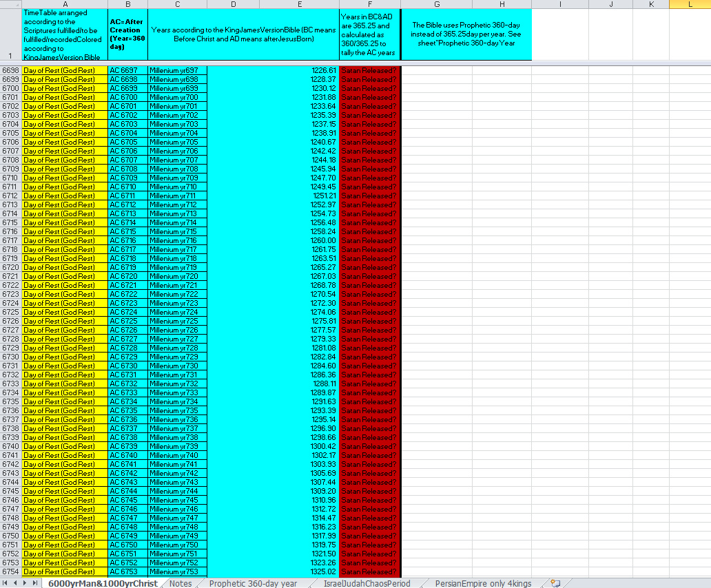Click header cell 'Years according to the KingJamesVersionBible'
Screen dimensions: 711x588
[243, 34]
